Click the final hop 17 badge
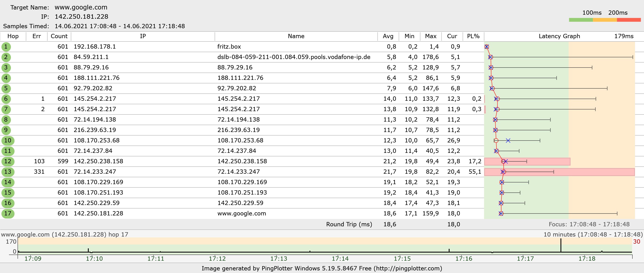The image size is (644, 273). coord(8,214)
